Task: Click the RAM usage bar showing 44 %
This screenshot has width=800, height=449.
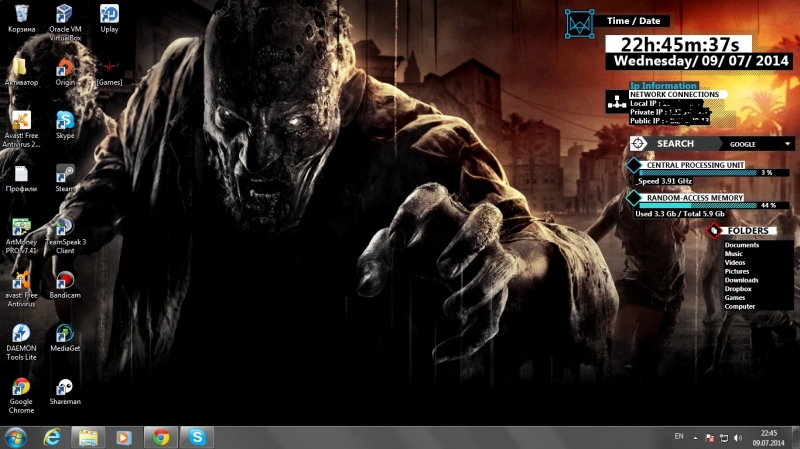Action: [713, 206]
